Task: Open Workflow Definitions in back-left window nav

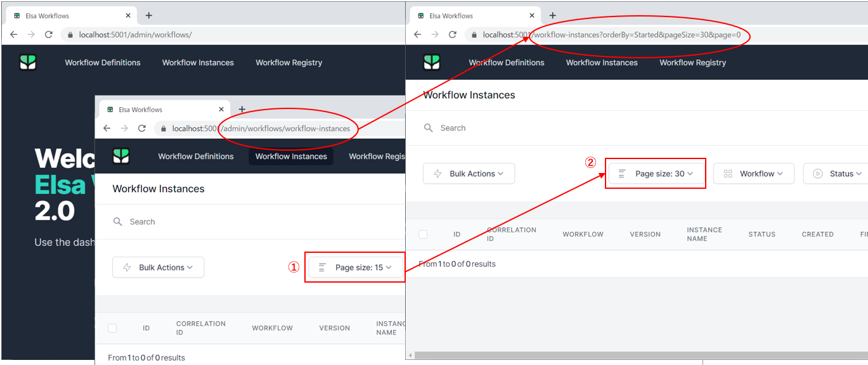Action: 103,62
